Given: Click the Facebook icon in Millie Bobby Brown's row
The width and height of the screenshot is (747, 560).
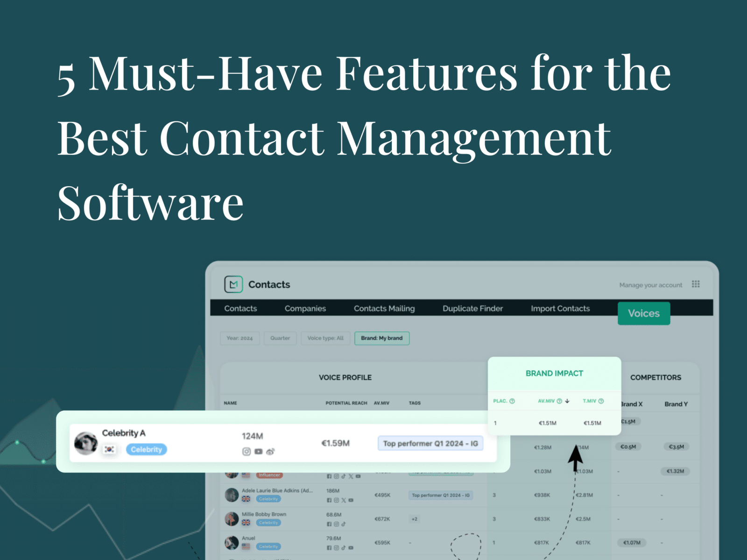Looking at the screenshot, I should 329,524.
